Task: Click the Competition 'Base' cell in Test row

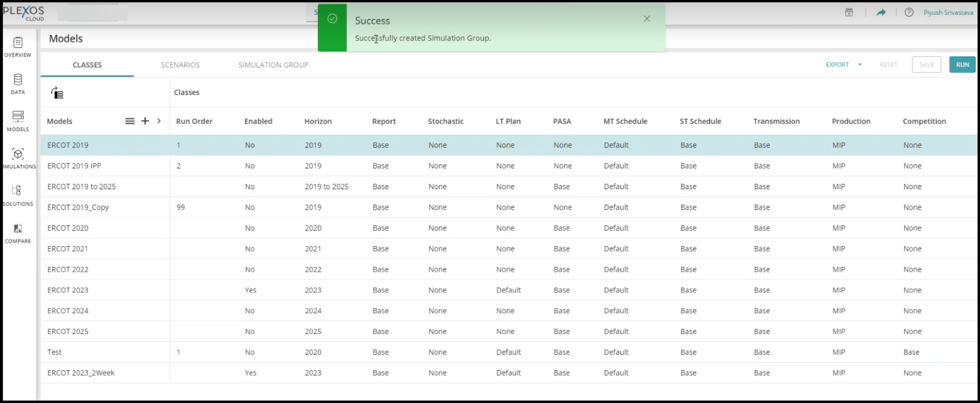Action: pos(911,353)
